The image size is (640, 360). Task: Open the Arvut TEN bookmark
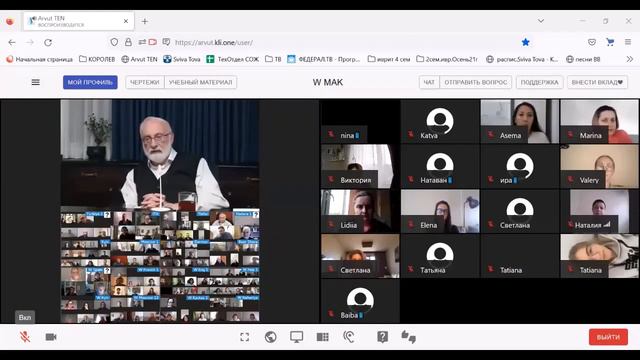(139, 59)
